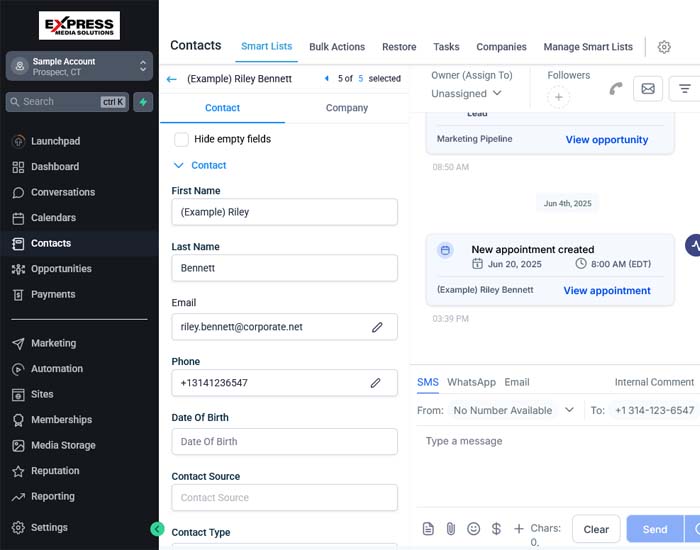Click View opportunity link
Image resolution: width=700 pixels, height=550 pixels.
(607, 140)
